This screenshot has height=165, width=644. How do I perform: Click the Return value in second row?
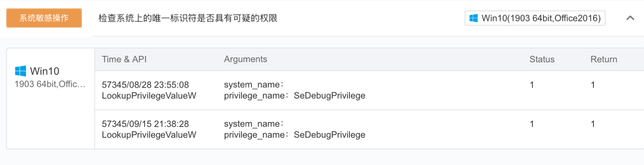tap(593, 124)
